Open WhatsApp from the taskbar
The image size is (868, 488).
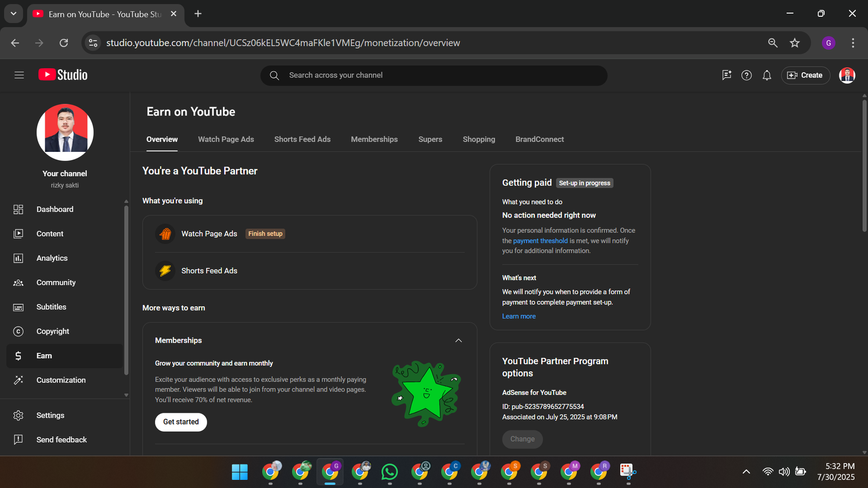(x=390, y=472)
